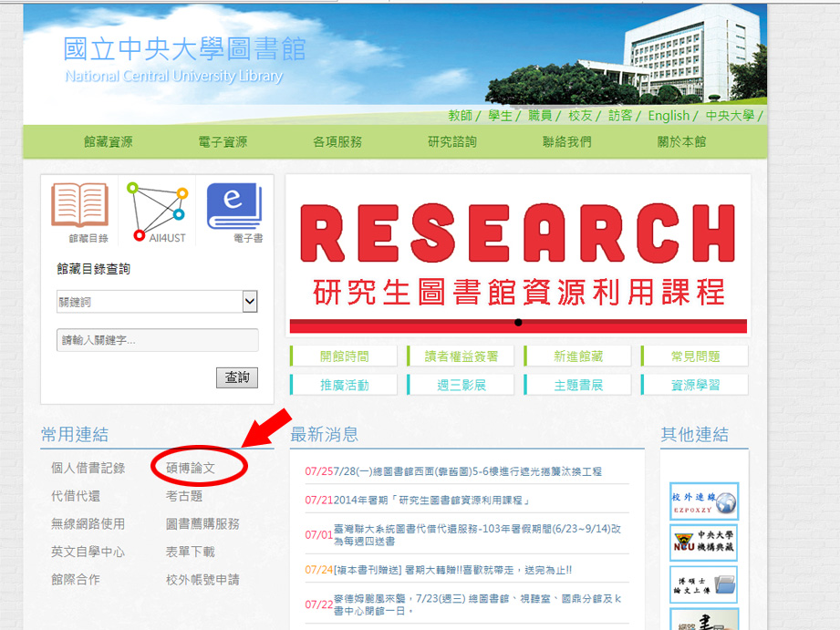Click the circled 碩博論文 link
This screenshot has width=840, height=630.
pyautogui.click(x=191, y=468)
